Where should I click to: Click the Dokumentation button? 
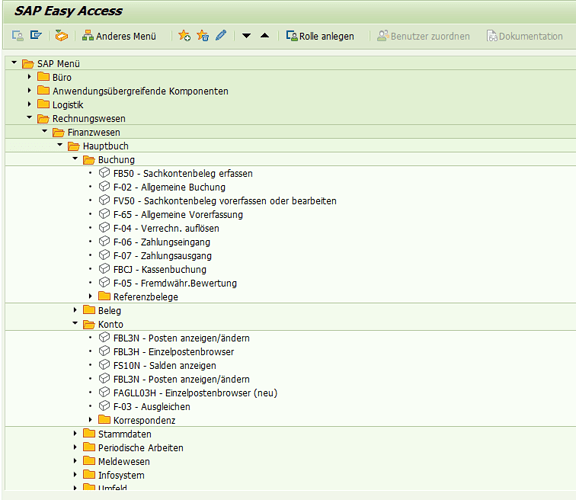pos(525,36)
